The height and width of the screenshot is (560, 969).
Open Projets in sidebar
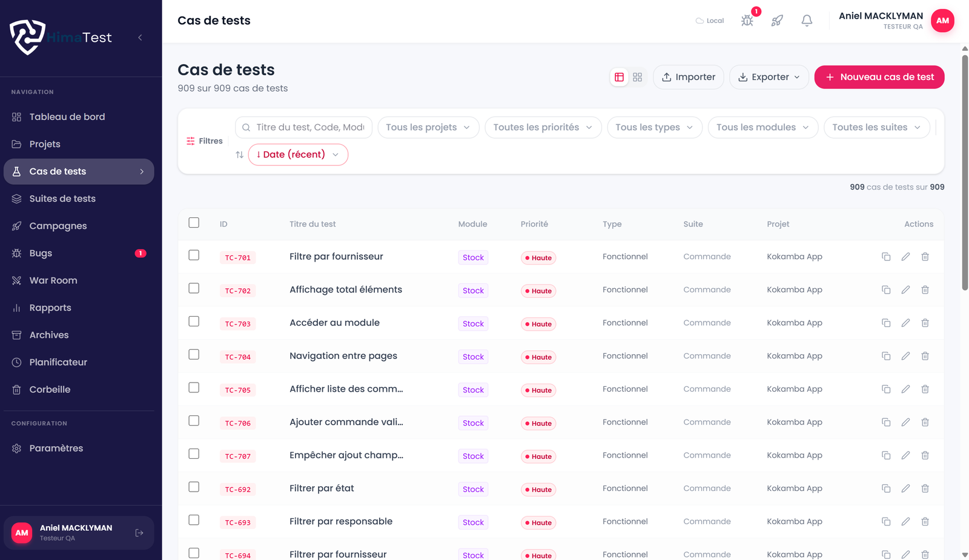pyautogui.click(x=79, y=144)
